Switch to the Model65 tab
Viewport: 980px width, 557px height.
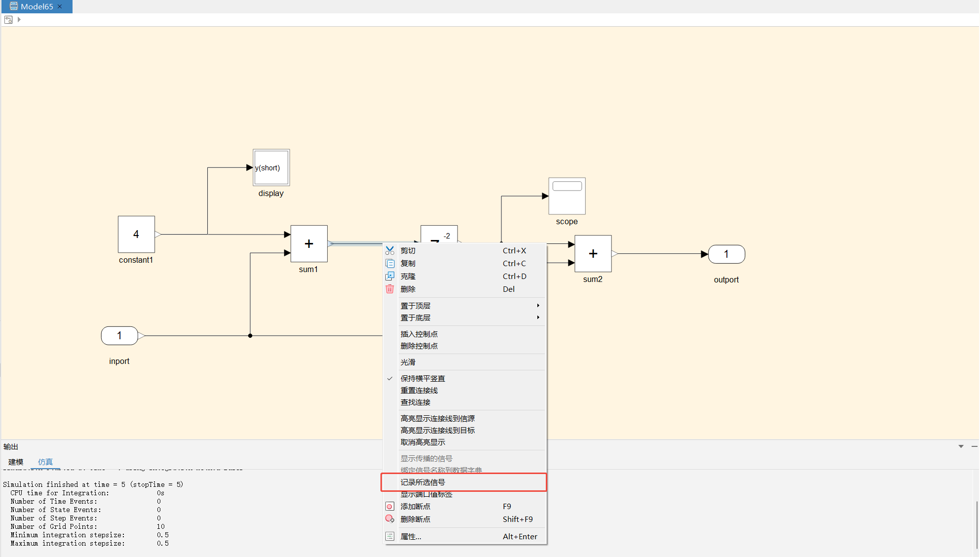pyautogui.click(x=37, y=6)
